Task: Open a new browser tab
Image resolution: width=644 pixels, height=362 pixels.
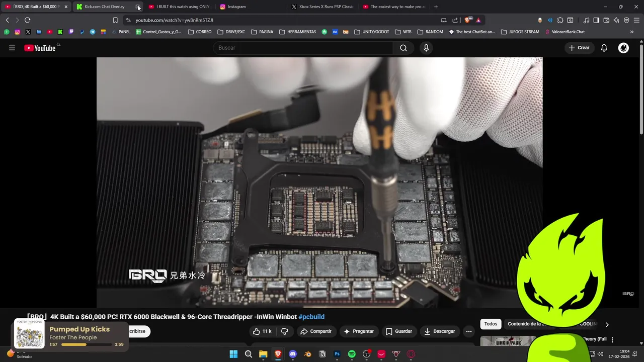Action: 436,7
